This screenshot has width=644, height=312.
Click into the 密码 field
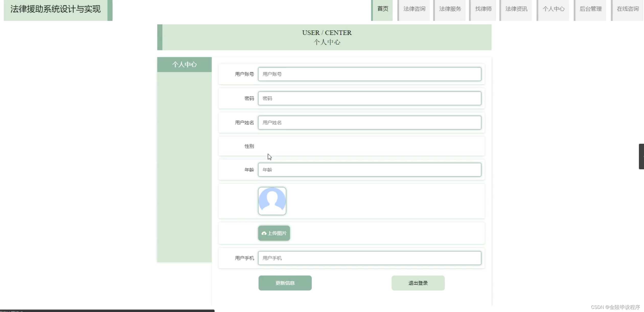(370, 98)
